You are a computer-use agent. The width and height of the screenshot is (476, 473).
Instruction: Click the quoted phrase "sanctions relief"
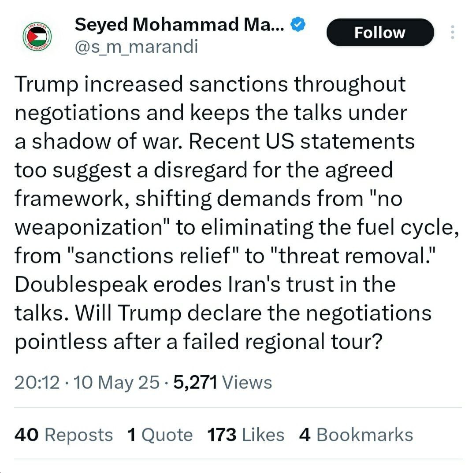click(x=152, y=256)
